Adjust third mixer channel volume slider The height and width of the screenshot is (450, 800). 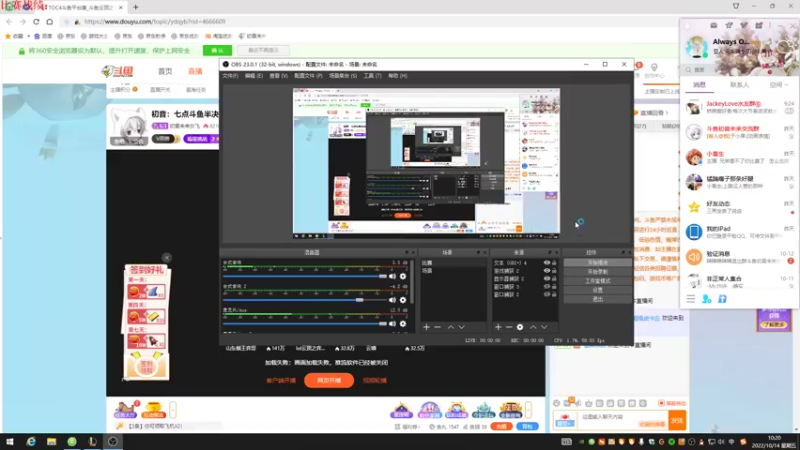(x=305, y=323)
